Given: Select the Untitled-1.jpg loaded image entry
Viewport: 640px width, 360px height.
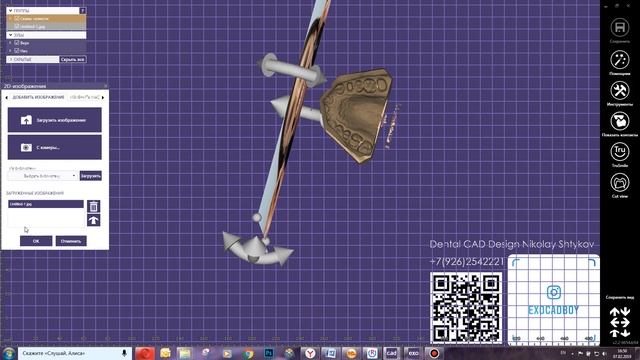Looking at the screenshot, I should point(46,204).
